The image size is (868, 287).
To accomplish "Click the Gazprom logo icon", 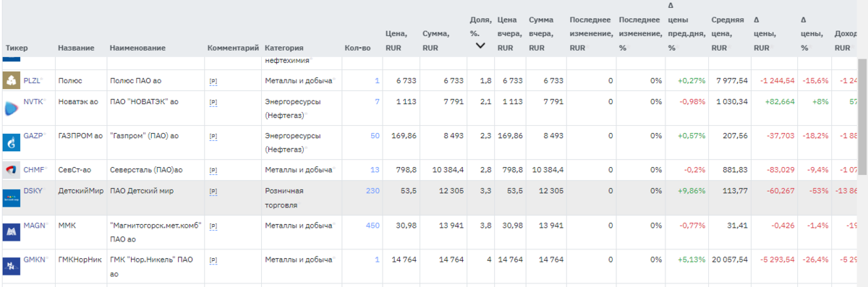I will 12,142.
